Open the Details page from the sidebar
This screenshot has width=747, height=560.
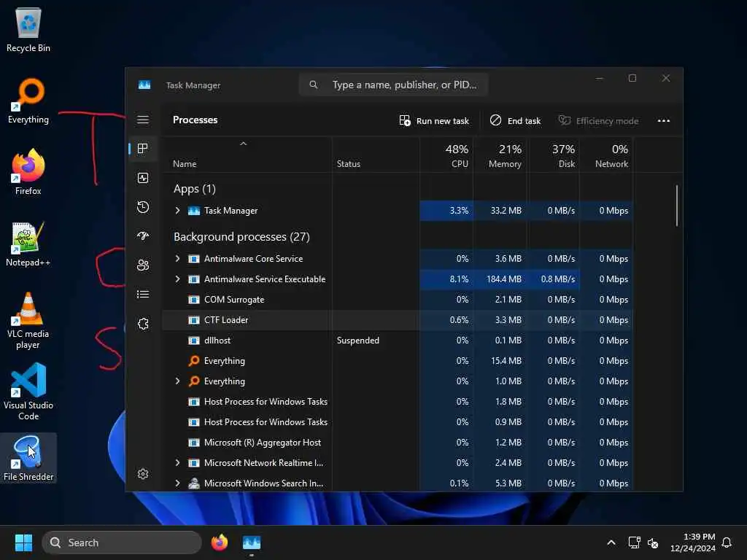pyautogui.click(x=143, y=295)
